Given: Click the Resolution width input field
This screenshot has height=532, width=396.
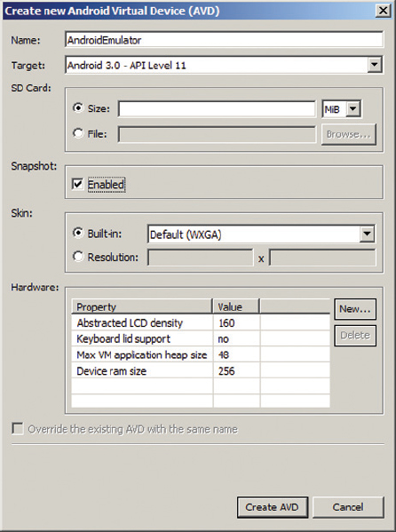Looking at the screenshot, I should coord(201,258).
